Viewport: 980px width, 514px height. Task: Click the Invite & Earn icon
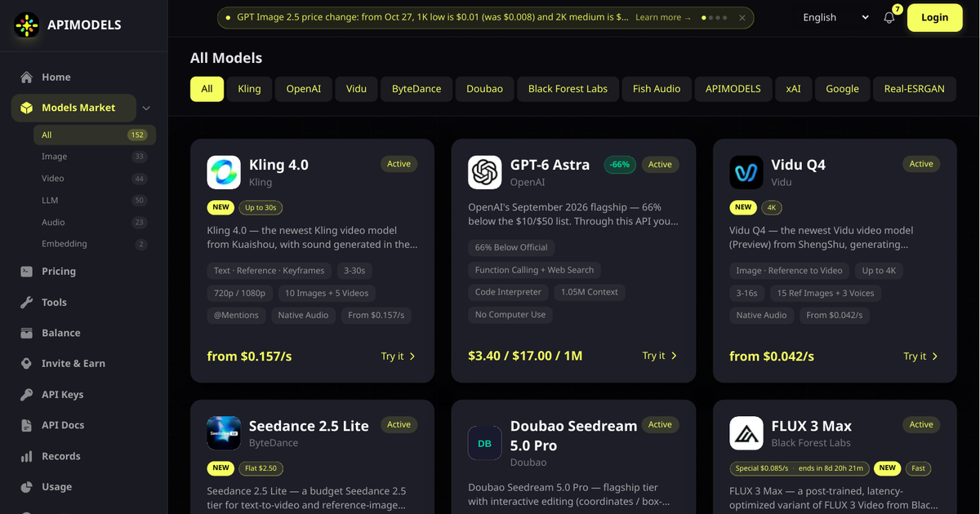click(27, 363)
